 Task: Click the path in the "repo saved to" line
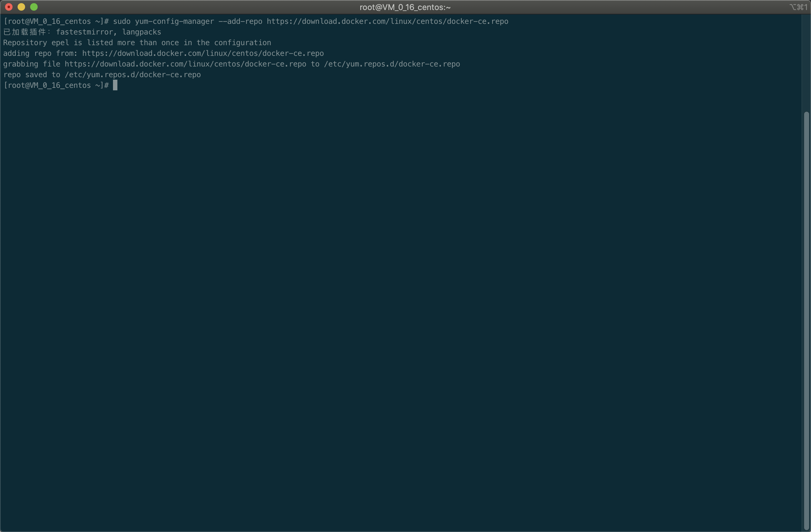pos(132,75)
